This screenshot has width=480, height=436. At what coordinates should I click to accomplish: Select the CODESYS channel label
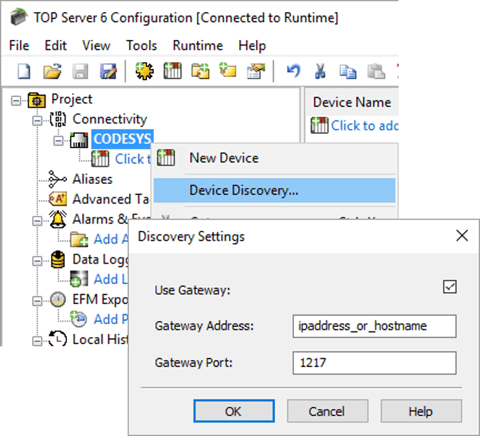tap(122, 139)
